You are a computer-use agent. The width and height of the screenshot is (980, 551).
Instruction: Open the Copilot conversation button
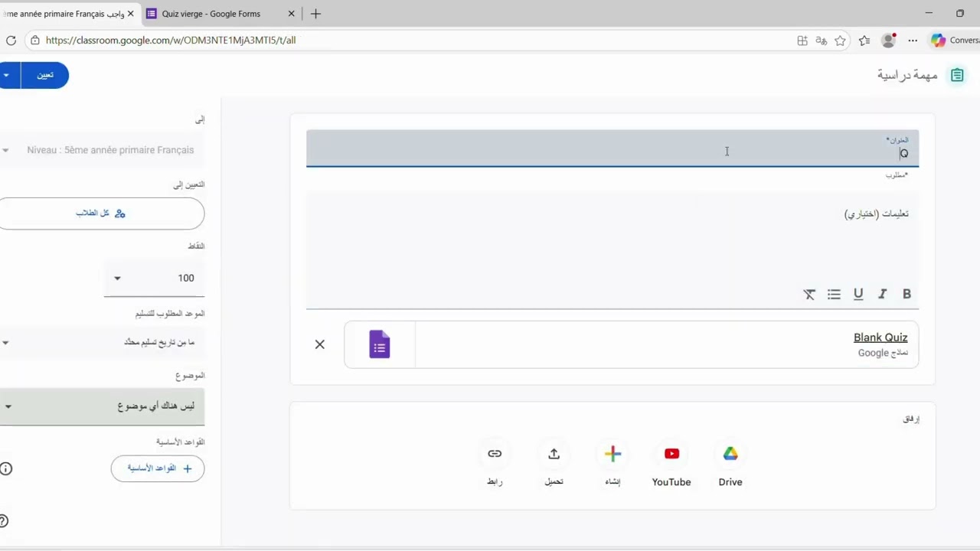954,41
